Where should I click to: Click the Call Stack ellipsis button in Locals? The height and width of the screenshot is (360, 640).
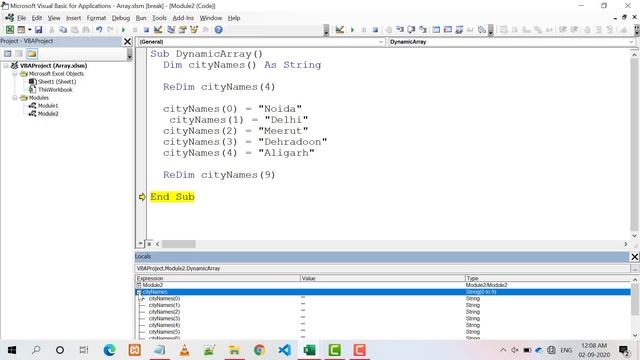click(x=635, y=269)
